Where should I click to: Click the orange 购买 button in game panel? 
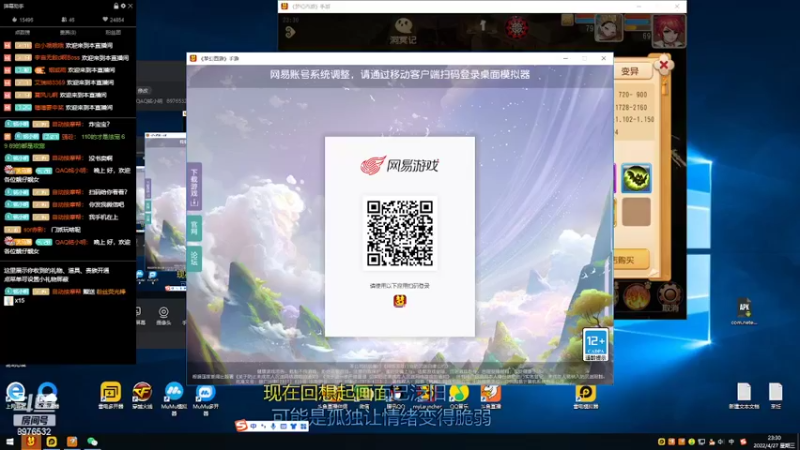(631, 260)
